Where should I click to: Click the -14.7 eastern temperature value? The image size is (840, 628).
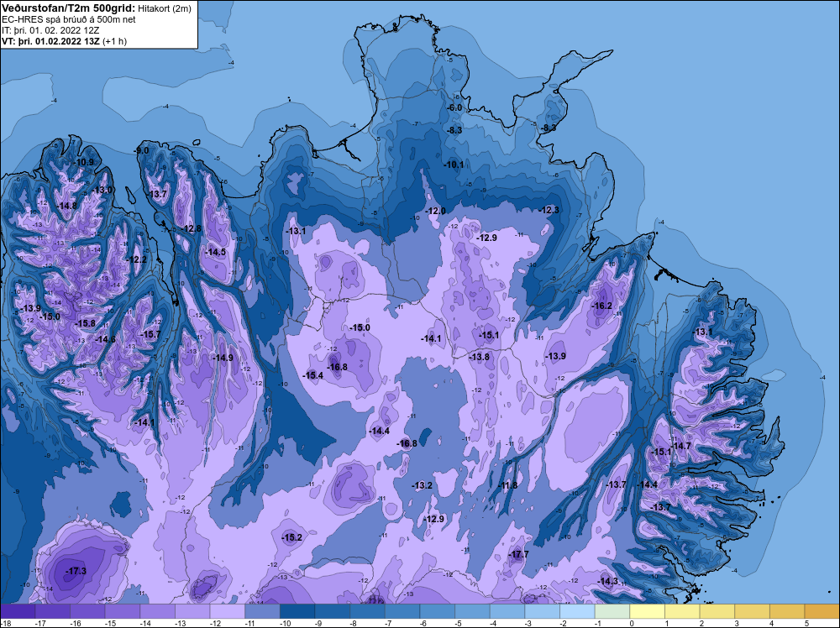coord(681,446)
